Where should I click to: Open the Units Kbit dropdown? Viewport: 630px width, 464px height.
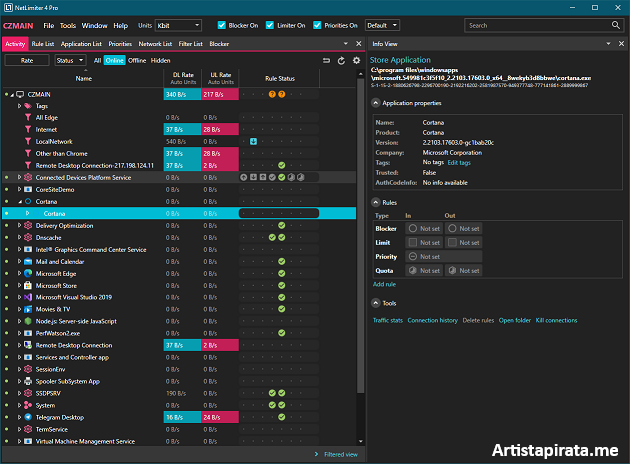[x=178, y=25]
